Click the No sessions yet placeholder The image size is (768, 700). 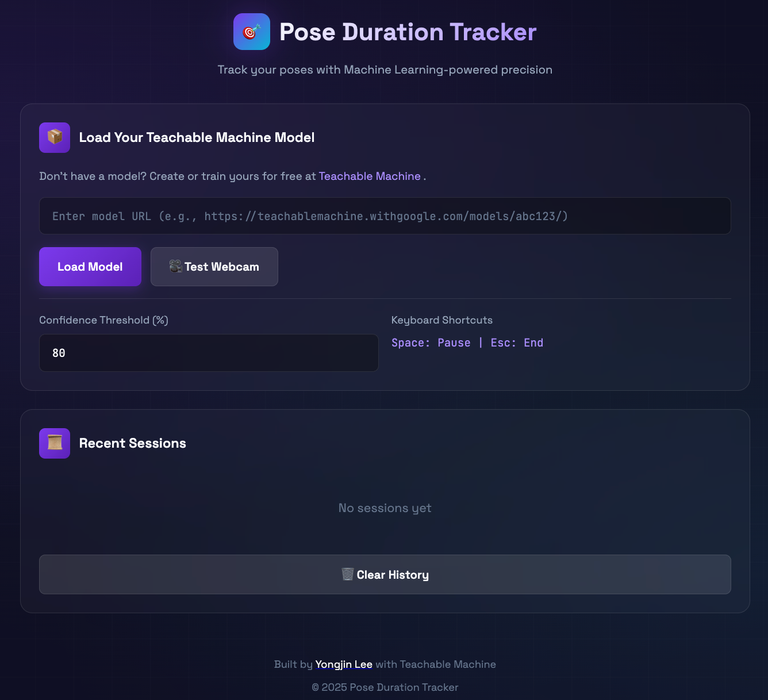pos(385,507)
